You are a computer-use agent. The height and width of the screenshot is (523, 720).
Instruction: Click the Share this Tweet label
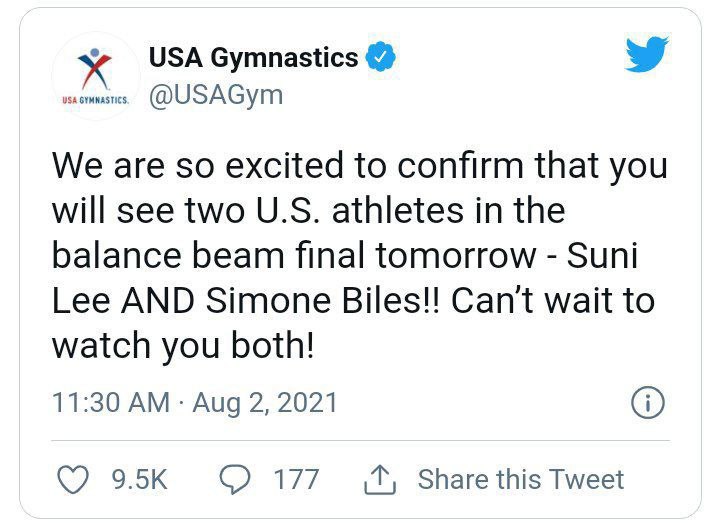point(520,479)
